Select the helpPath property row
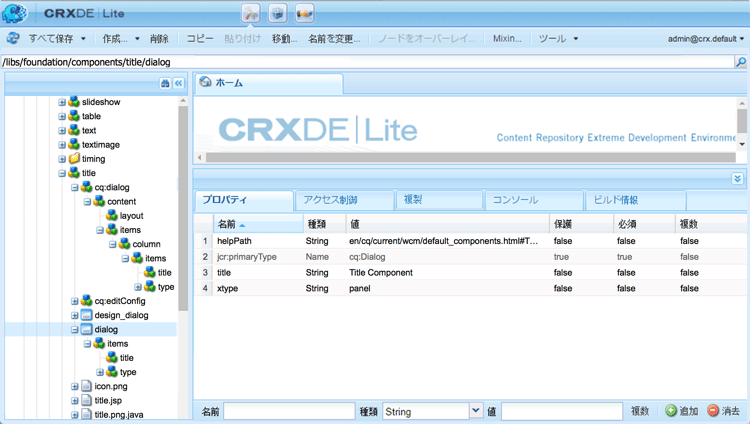The height and width of the screenshot is (424, 750). [x=472, y=241]
